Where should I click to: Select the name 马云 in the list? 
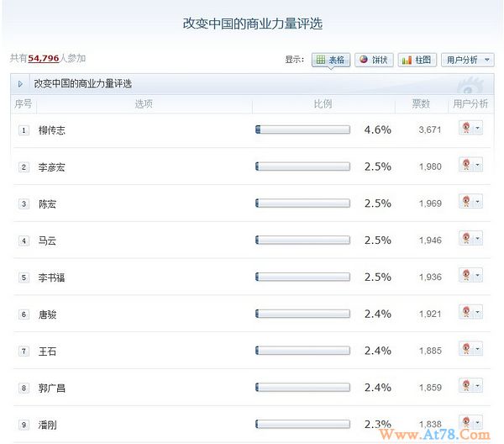(48, 240)
